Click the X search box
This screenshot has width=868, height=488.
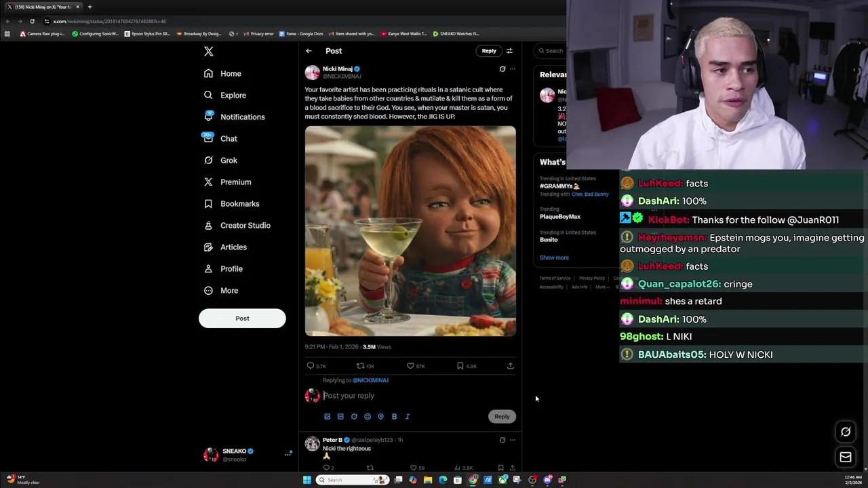tap(551, 51)
